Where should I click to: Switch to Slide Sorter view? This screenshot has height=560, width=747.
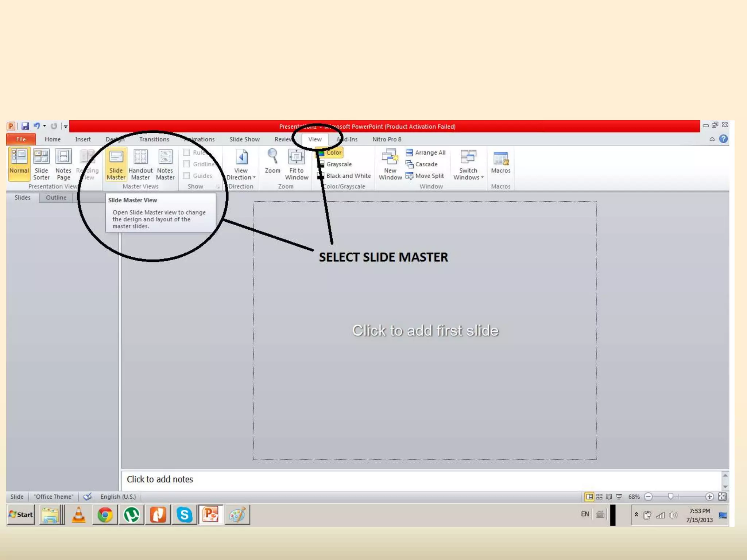41,164
